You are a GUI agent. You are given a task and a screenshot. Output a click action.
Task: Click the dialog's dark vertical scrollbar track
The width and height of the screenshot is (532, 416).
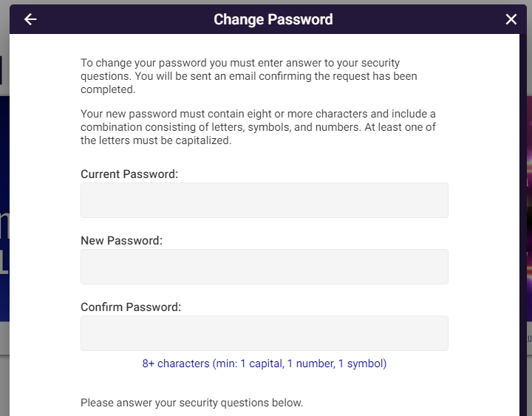[x=523, y=224]
